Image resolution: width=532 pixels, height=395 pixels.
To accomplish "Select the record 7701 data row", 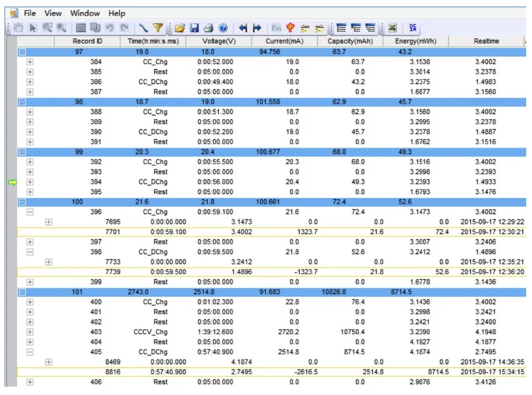I will (x=271, y=232).
